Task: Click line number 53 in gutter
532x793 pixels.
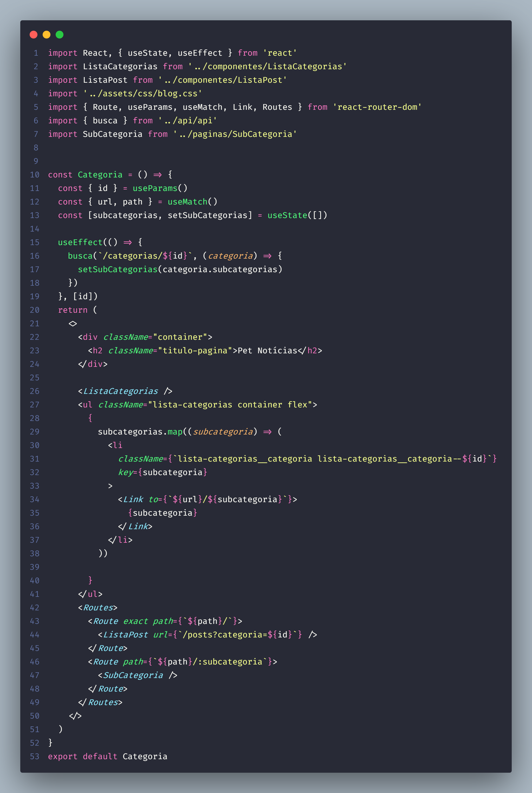Action: (x=35, y=757)
